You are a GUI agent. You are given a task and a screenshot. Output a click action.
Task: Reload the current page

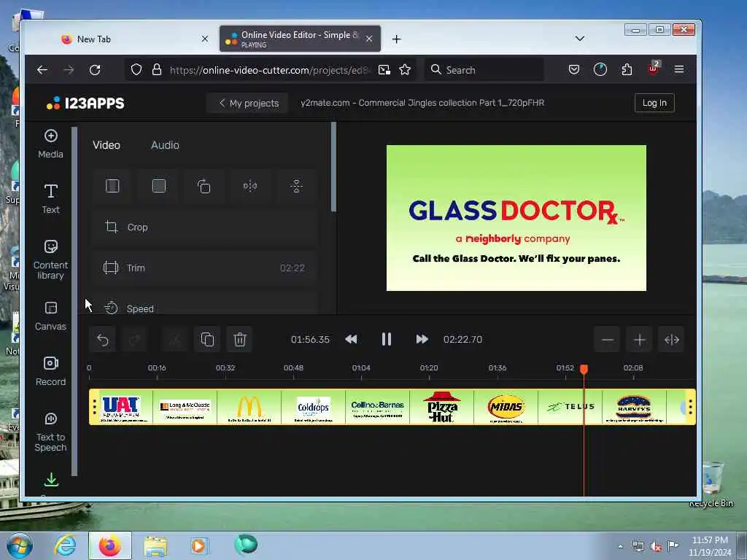click(x=96, y=70)
